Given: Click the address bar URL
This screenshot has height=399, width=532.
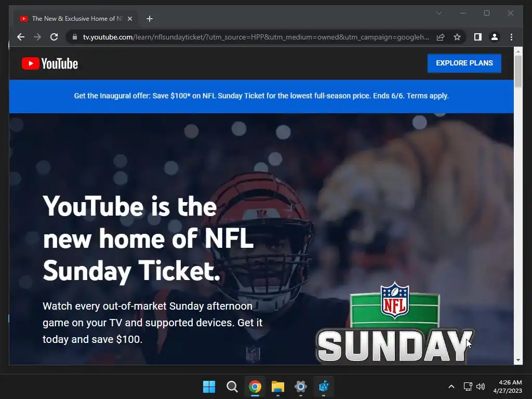Looking at the screenshot, I should click(256, 37).
